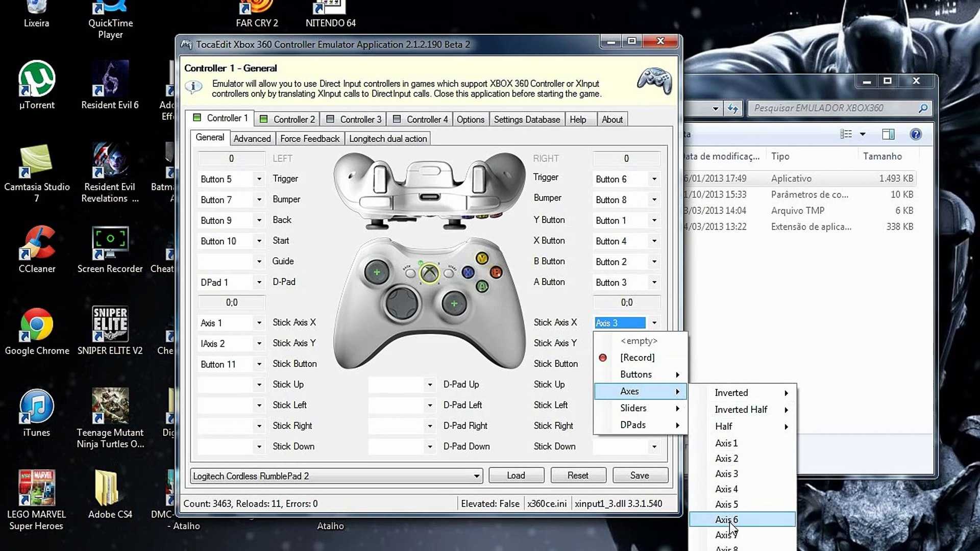
Task: Open the Camtasia Studio 7 desktop icon
Action: pyautogui.click(x=37, y=172)
